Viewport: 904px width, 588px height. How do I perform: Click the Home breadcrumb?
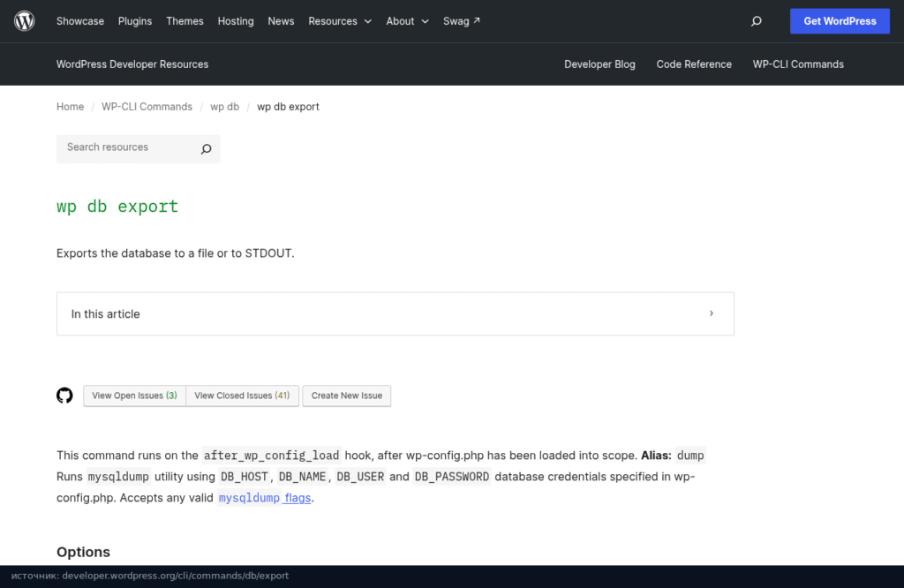click(x=70, y=107)
